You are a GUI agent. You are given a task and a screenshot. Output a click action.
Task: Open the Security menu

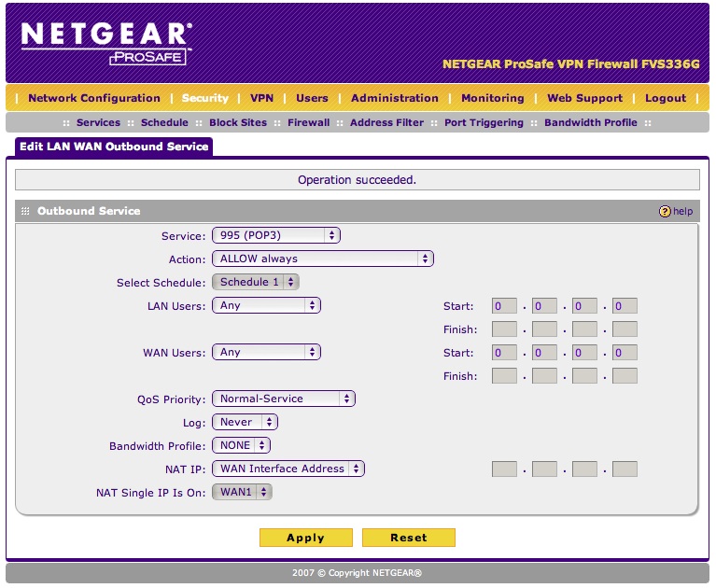tap(205, 98)
